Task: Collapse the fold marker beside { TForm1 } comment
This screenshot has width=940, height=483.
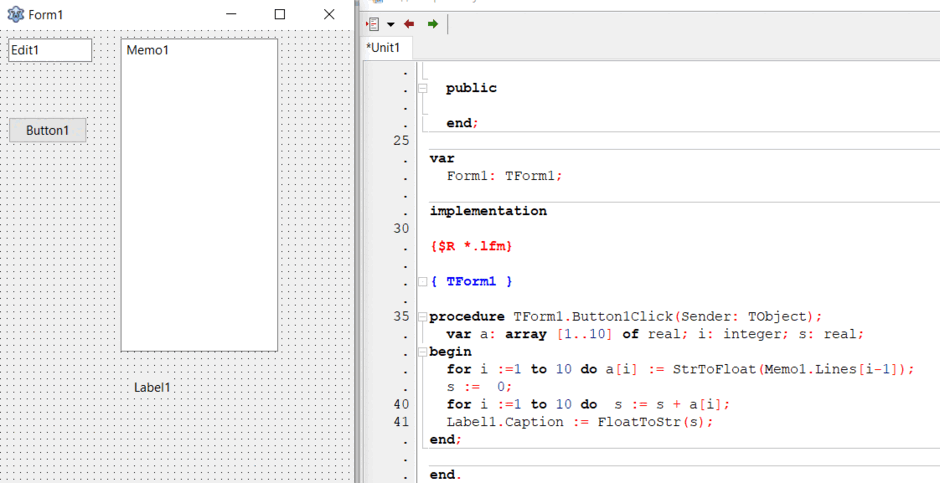Action: coord(423,282)
